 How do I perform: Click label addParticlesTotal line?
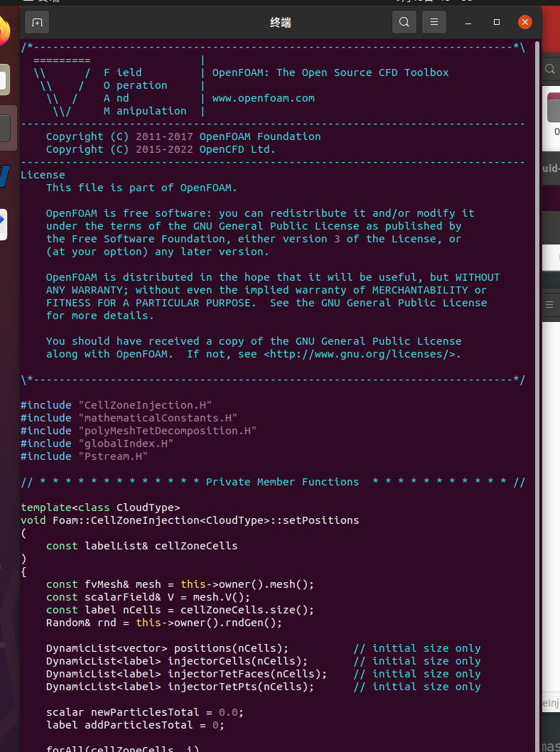click(x=135, y=725)
